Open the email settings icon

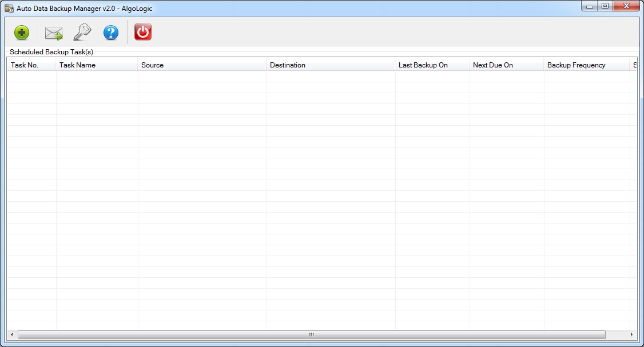(53, 33)
